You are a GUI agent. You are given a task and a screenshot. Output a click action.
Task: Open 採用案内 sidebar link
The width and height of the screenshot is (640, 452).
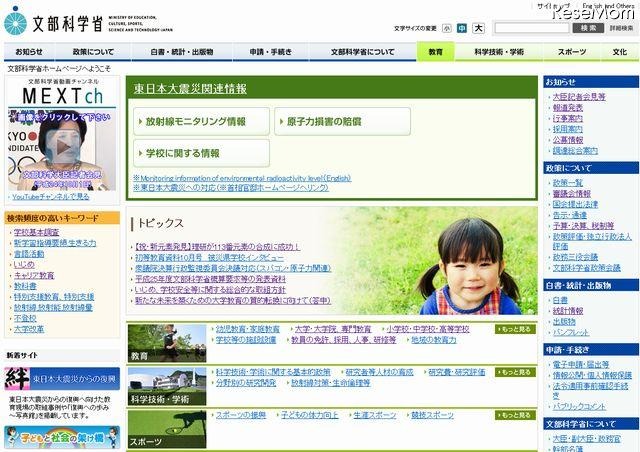coord(568,129)
